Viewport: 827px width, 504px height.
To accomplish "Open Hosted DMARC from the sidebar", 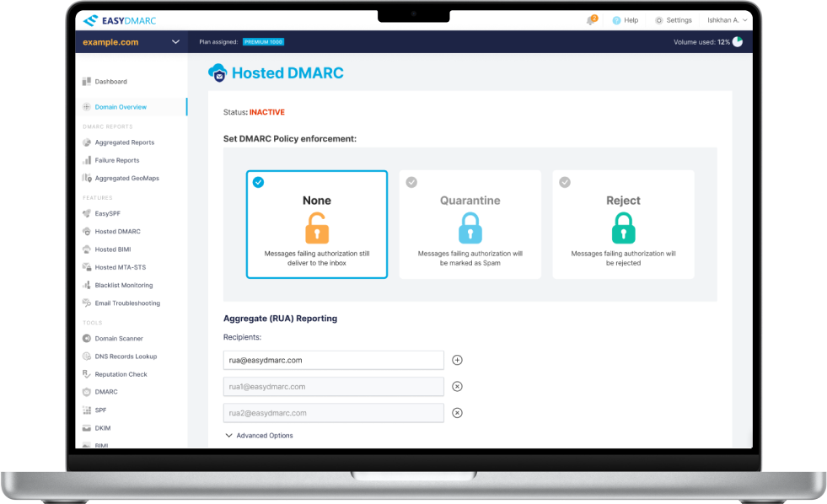I will point(118,232).
